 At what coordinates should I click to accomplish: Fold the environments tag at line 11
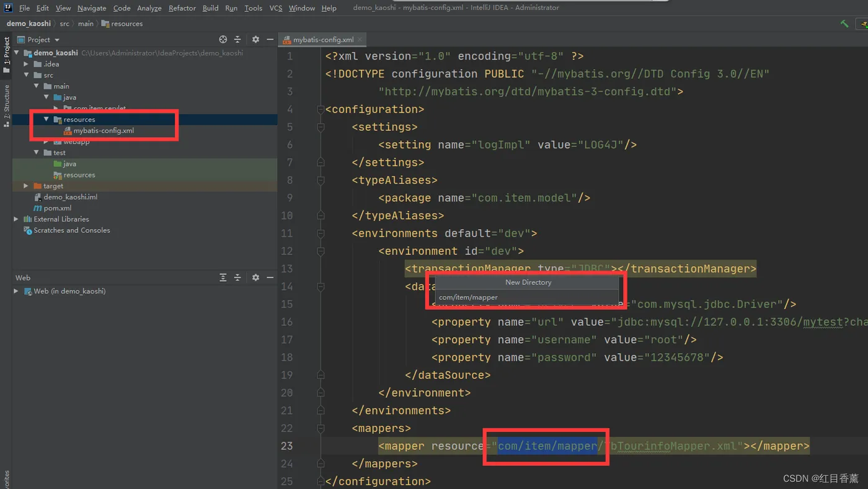pos(321,233)
